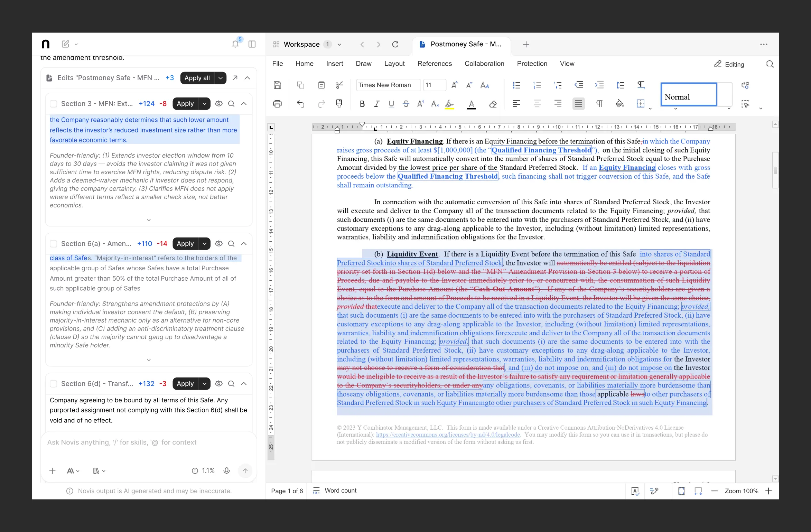The width and height of the screenshot is (811, 532).
Task: Switch to the Insert tab
Action: tap(335, 64)
